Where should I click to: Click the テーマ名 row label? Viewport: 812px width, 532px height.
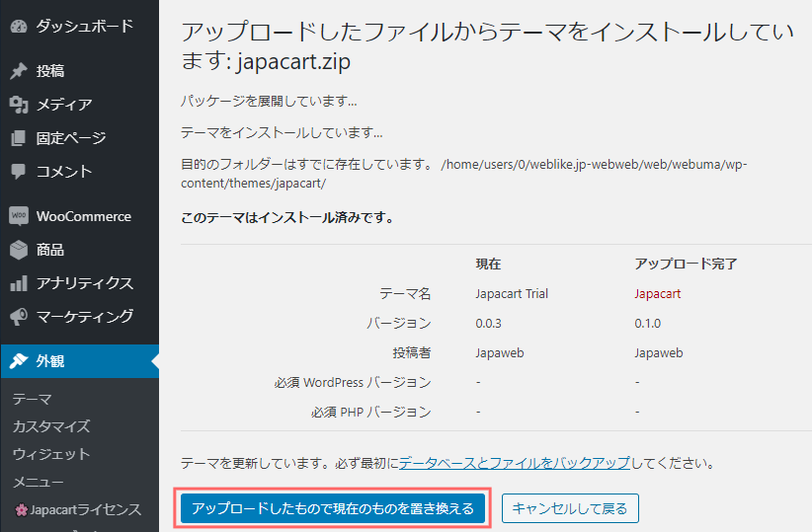pos(405,294)
